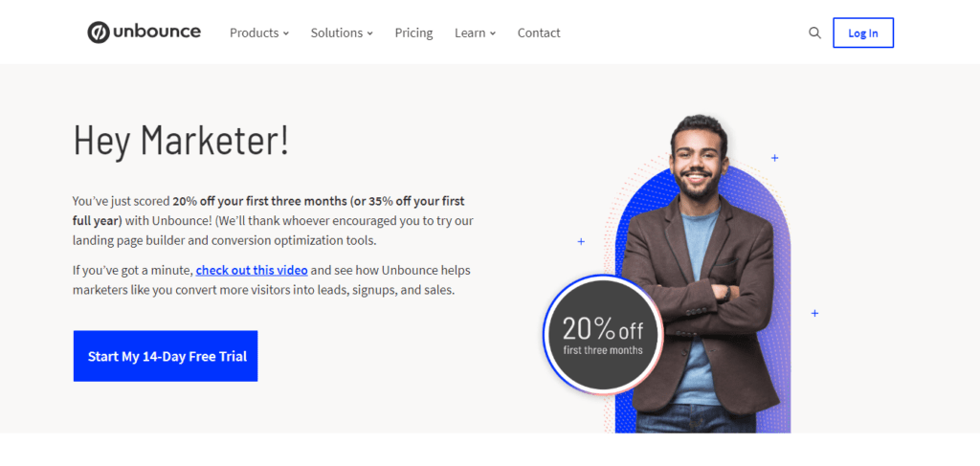This screenshot has height=466, width=980.
Task: Open the search magnifier icon
Action: (x=814, y=33)
